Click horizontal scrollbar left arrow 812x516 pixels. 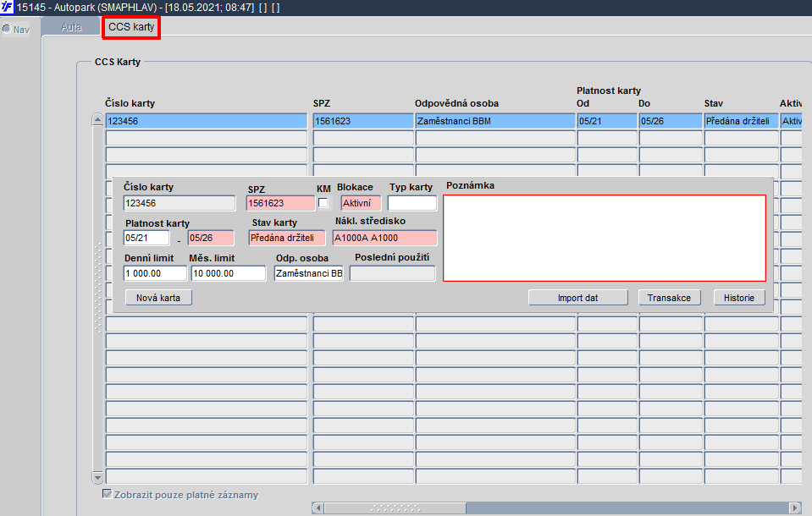coord(318,508)
